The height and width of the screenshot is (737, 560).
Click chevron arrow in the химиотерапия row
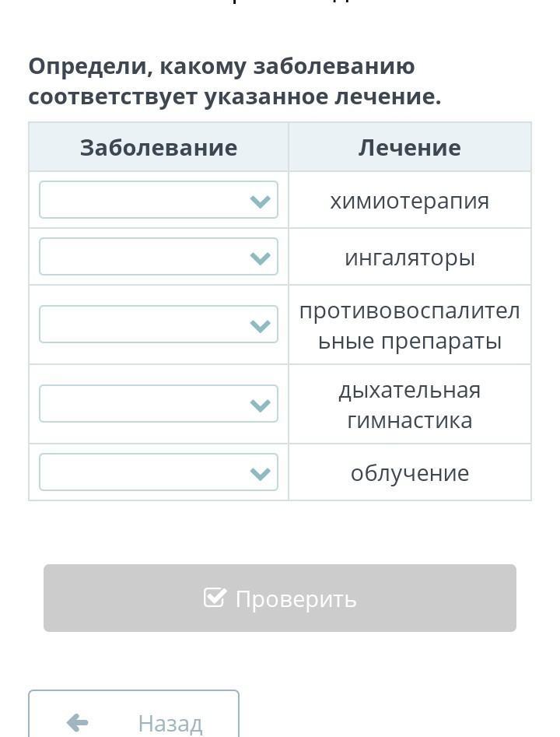(260, 202)
